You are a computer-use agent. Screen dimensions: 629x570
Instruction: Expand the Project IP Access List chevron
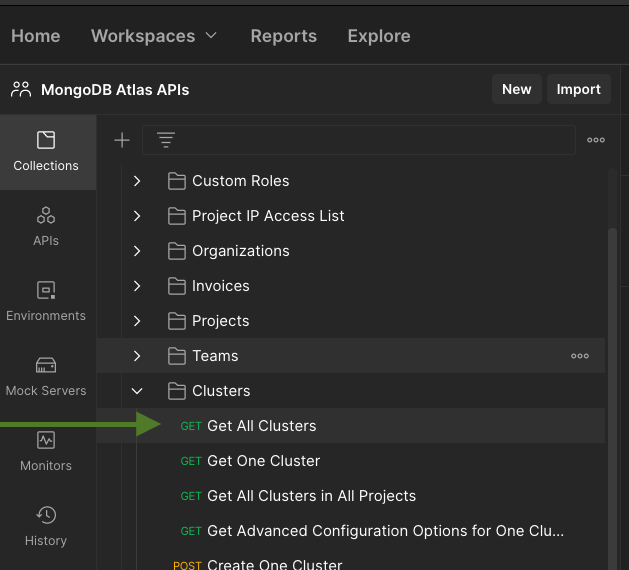click(x=137, y=216)
